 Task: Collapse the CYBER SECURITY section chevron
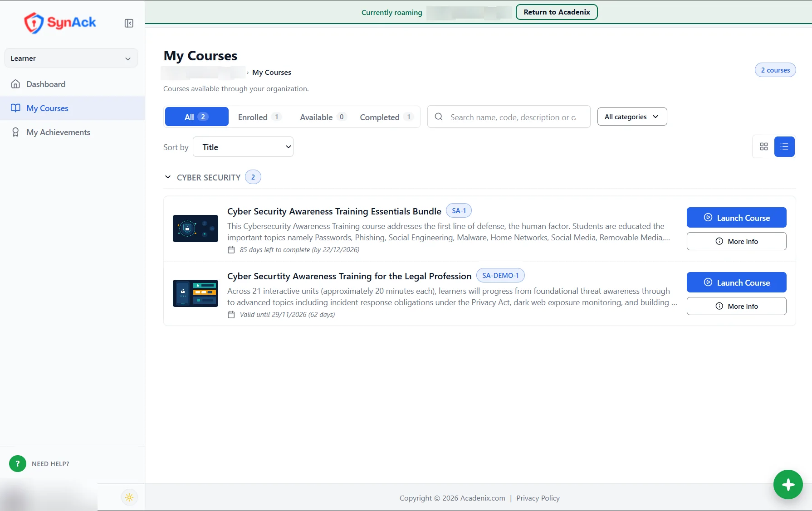[168, 177]
